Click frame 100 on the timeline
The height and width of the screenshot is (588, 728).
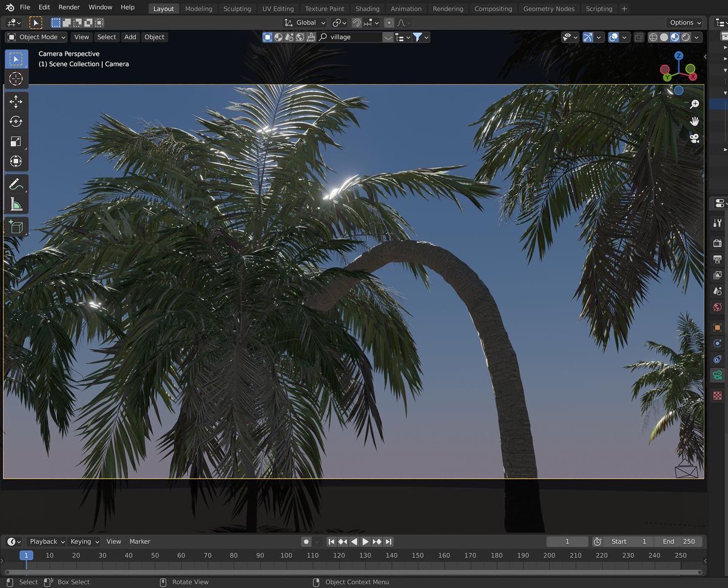(x=286, y=555)
